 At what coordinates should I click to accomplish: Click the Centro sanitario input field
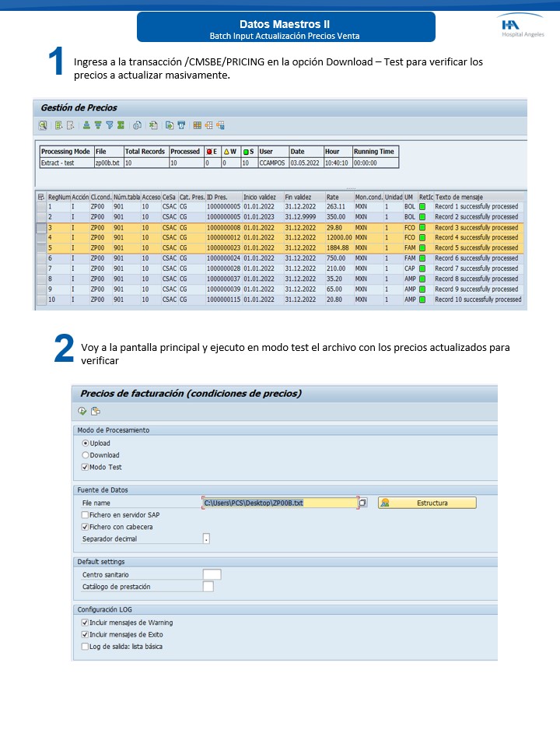point(212,574)
